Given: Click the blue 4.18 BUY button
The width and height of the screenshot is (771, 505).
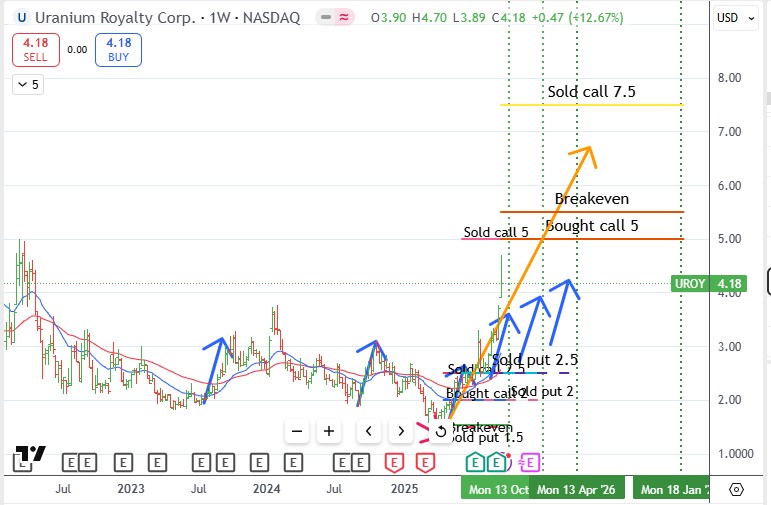Looking at the screenshot, I should pyautogui.click(x=119, y=50).
